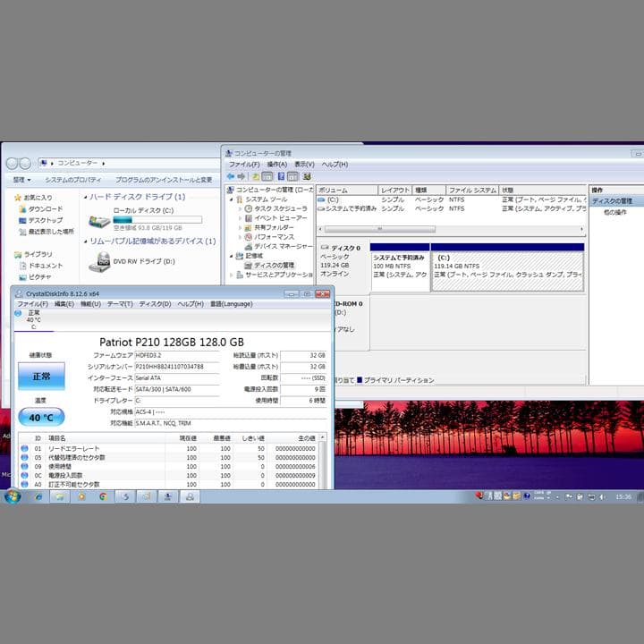
Task: Open ダウンロード in Explorer favorites
Action: click(46, 209)
